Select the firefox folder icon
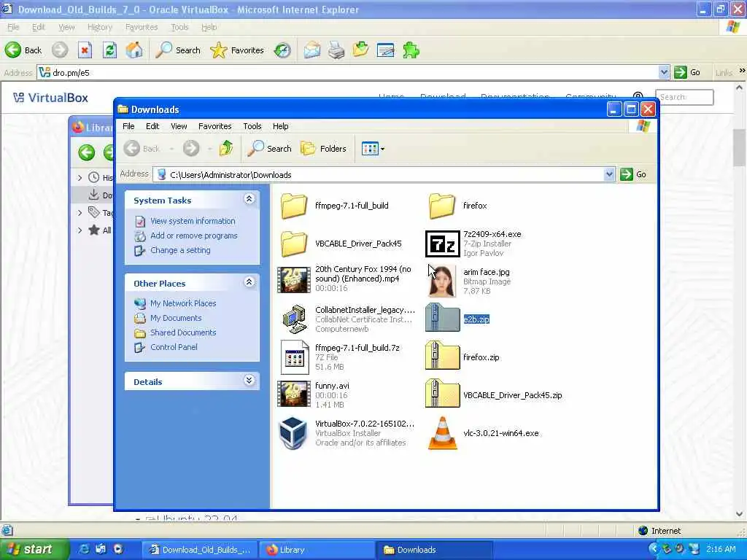 (441, 206)
